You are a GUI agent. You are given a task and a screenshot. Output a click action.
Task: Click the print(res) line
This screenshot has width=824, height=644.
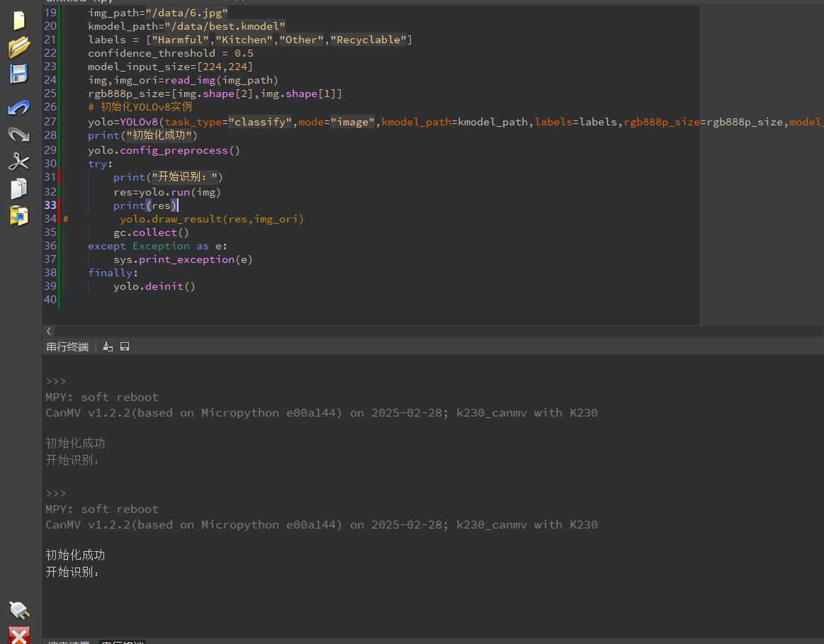[x=145, y=205]
